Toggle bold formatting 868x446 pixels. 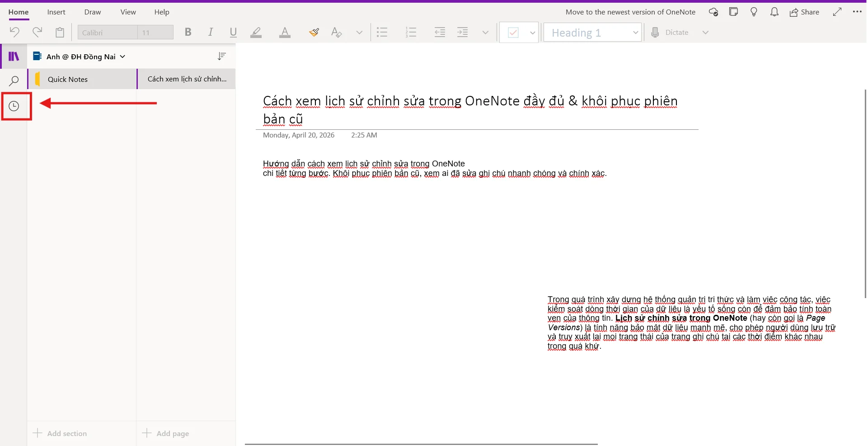188,32
